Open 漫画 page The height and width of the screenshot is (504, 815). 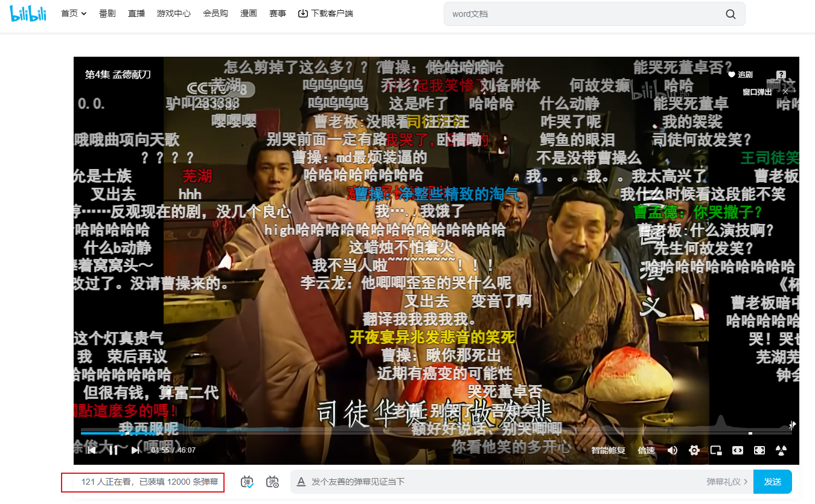(249, 13)
